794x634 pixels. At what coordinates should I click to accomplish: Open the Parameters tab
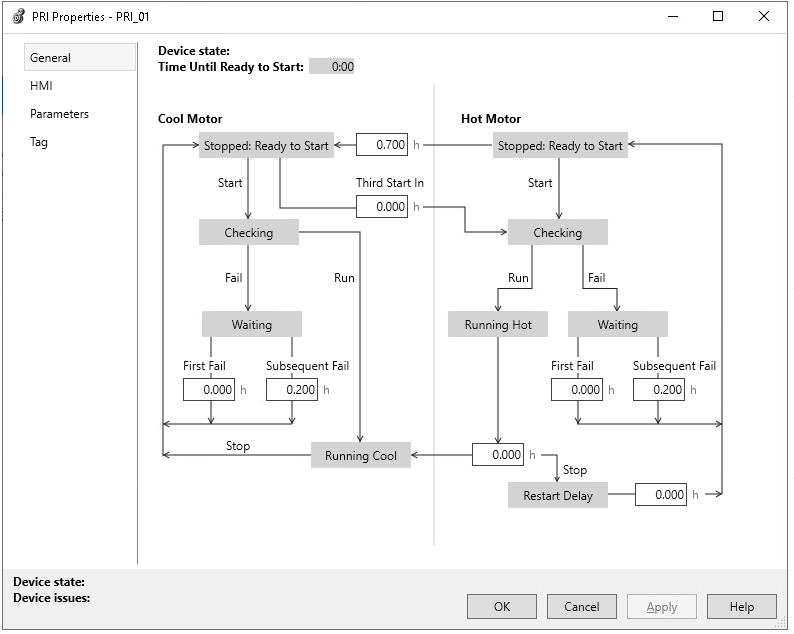coord(59,114)
